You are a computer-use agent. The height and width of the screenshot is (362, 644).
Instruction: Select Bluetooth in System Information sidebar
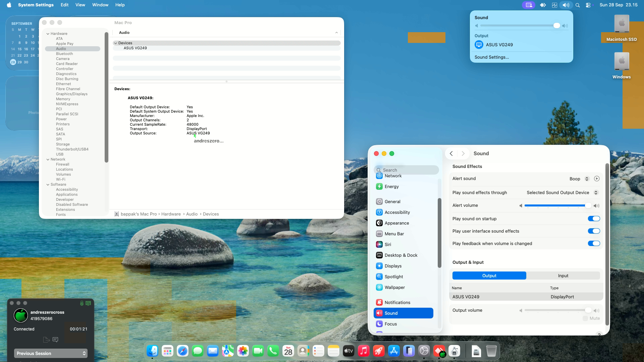pos(64,54)
